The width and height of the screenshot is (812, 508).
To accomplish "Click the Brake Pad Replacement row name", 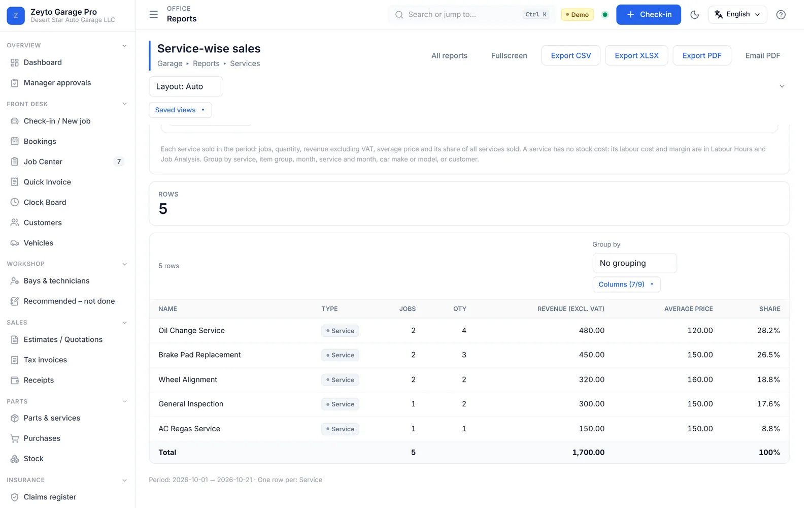I will click(x=199, y=355).
